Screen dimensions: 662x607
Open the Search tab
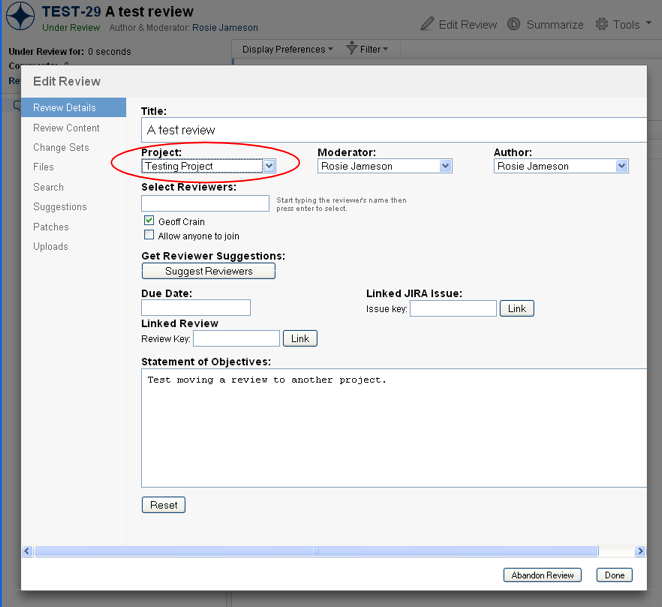(x=49, y=187)
